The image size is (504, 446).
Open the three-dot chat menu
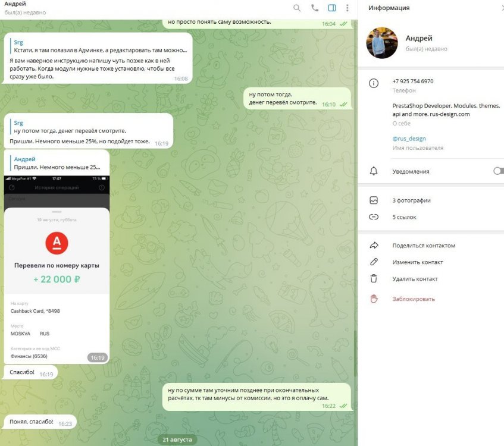tap(347, 8)
